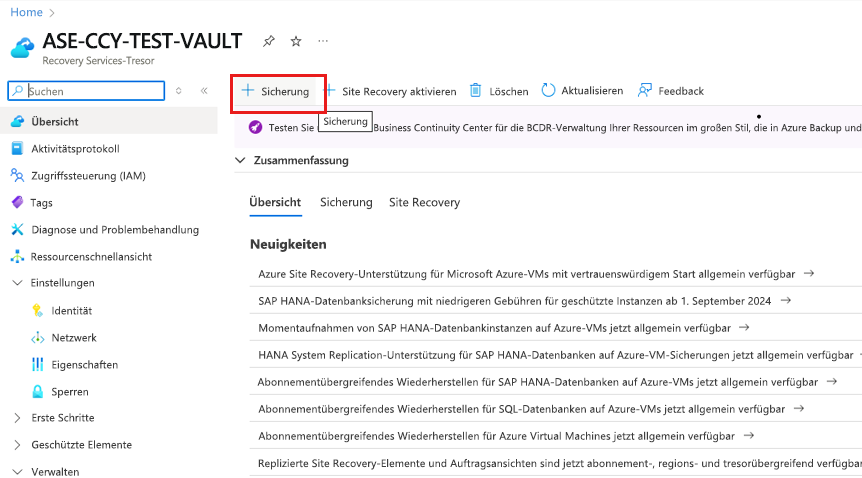Collapse the Einstellungen section

17,283
